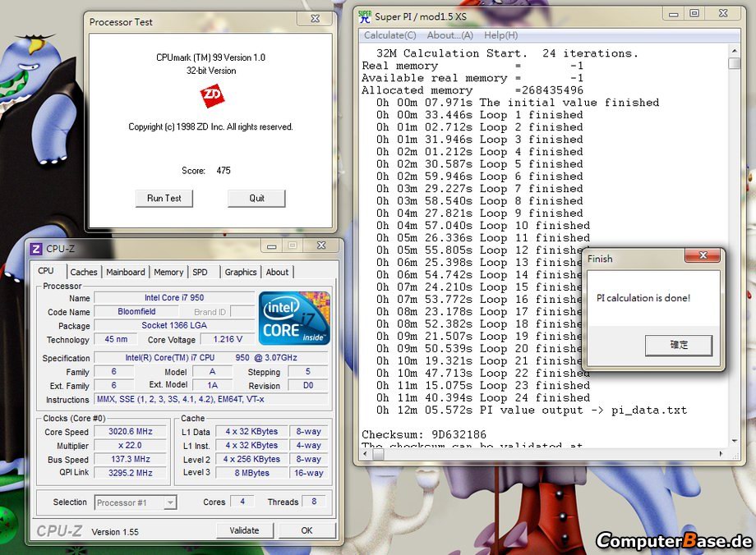The height and width of the screenshot is (555, 756).
Task: Click the Validate button in CPU-Z
Action: click(x=244, y=530)
